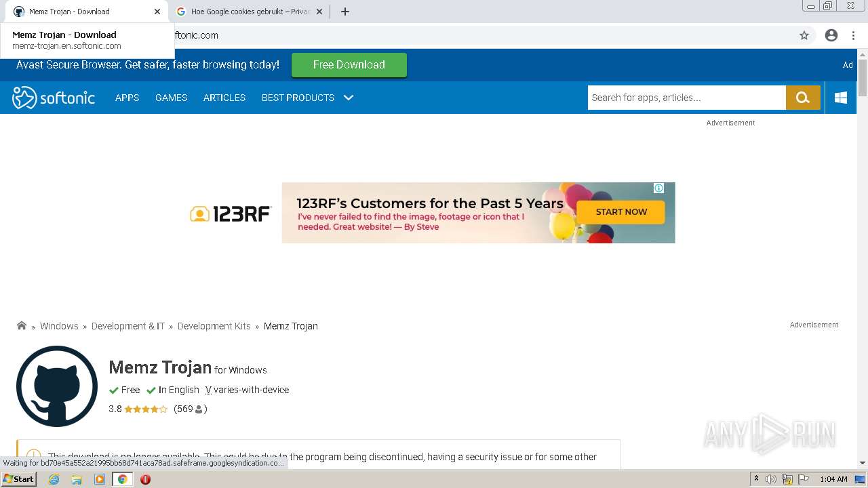
Task: Open the Windows platform icon in header
Action: pos(841,98)
